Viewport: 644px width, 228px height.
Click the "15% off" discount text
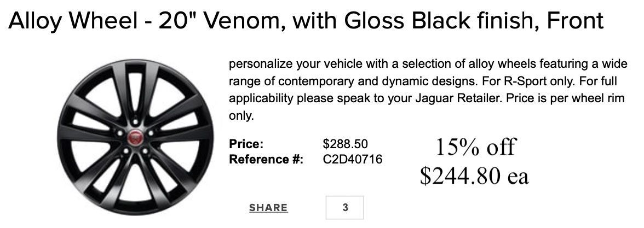point(475,147)
